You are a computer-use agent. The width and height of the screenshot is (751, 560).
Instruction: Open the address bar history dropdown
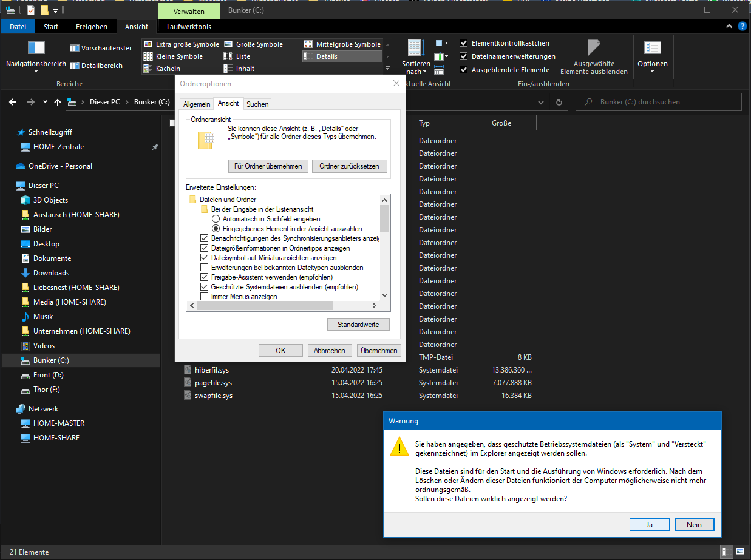point(541,102)
